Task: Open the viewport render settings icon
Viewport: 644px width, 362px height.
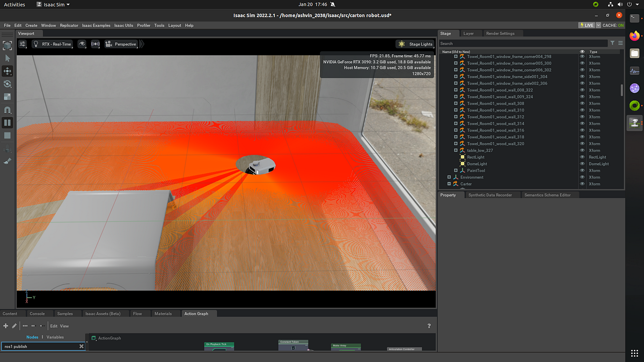Action: click(22, 44)
